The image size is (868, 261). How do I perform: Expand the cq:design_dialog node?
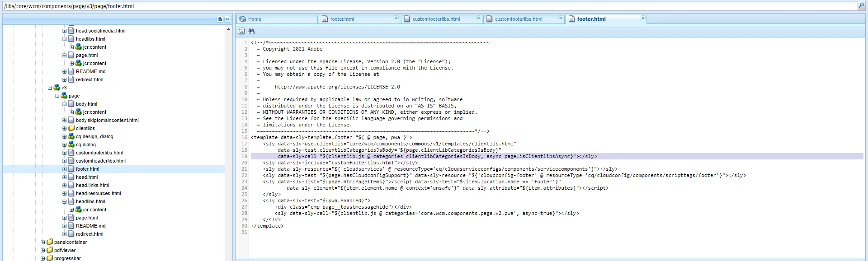(x=65, y=136)
